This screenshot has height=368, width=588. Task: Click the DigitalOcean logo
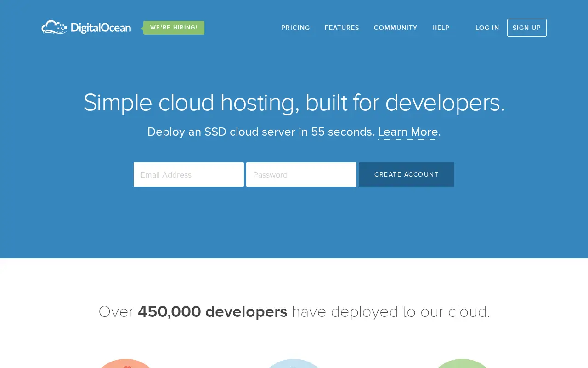pos(86,27)
